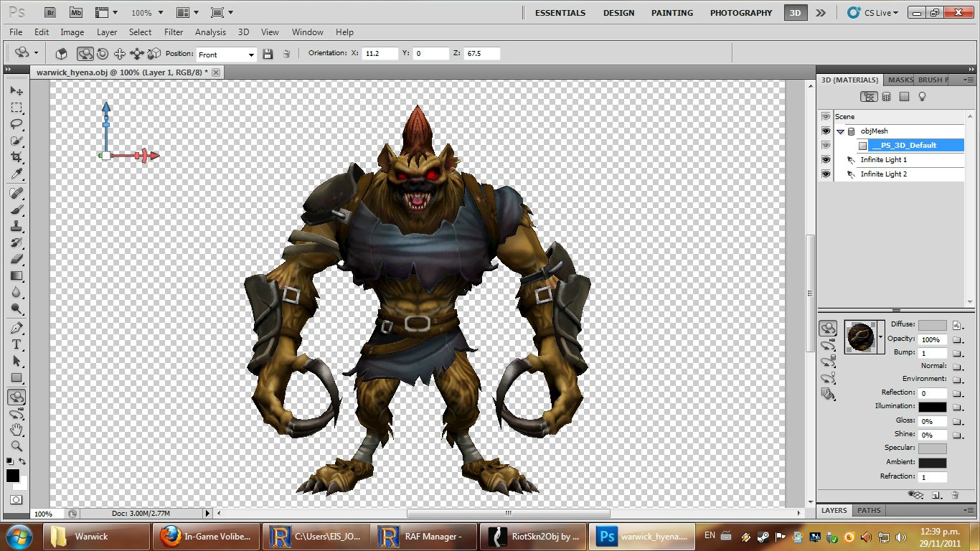980x551 pixels.
Task: Select the Move tool
Action: [17, 91]
